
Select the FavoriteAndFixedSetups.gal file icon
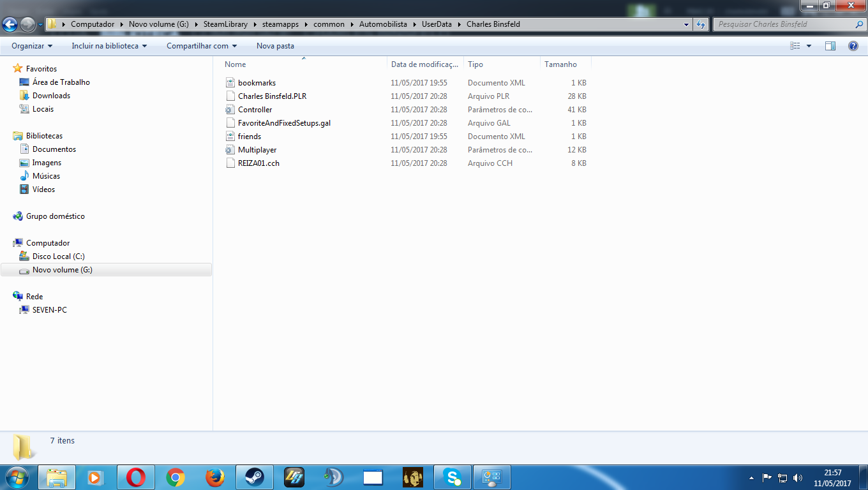(230, 123)
